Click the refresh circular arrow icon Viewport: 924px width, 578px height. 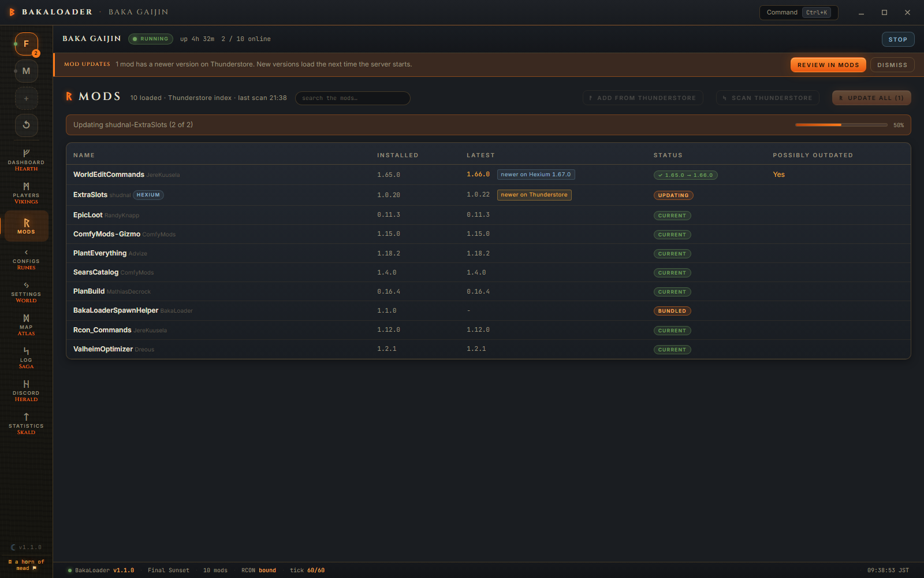point(26,125)
